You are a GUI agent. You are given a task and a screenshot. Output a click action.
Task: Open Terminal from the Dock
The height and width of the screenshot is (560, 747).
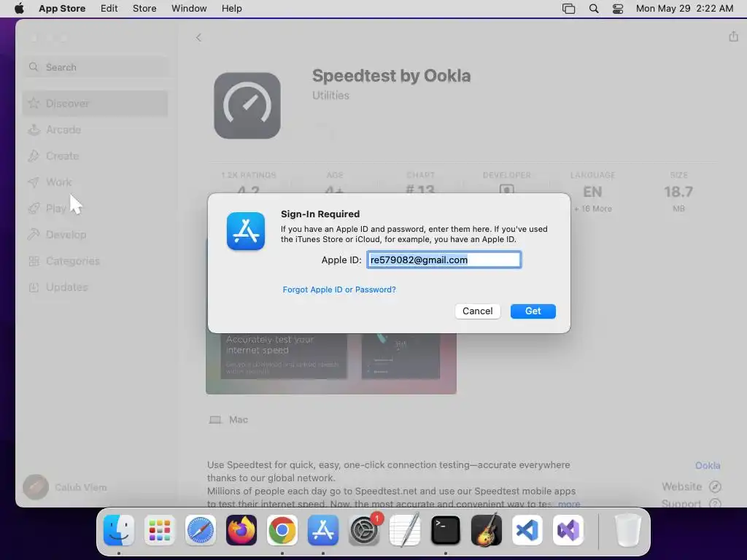click(446, 530)
